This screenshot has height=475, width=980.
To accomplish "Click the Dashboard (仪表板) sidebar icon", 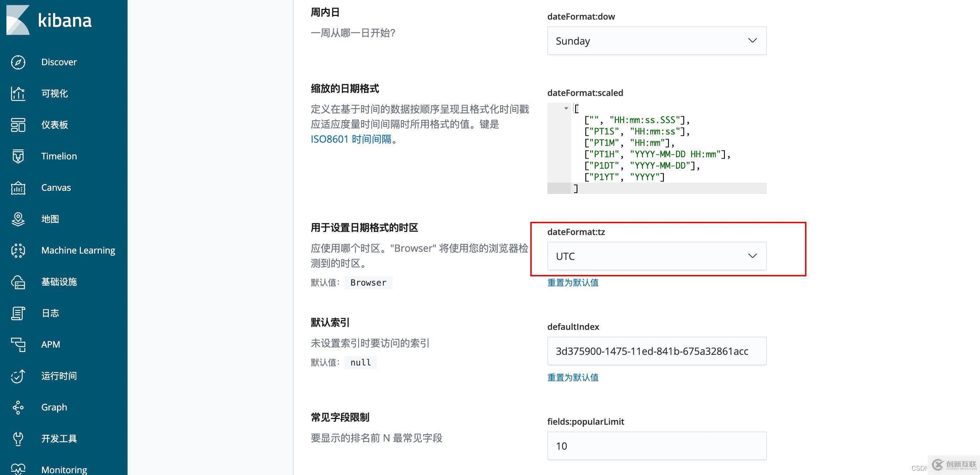I will pos(18,125).
